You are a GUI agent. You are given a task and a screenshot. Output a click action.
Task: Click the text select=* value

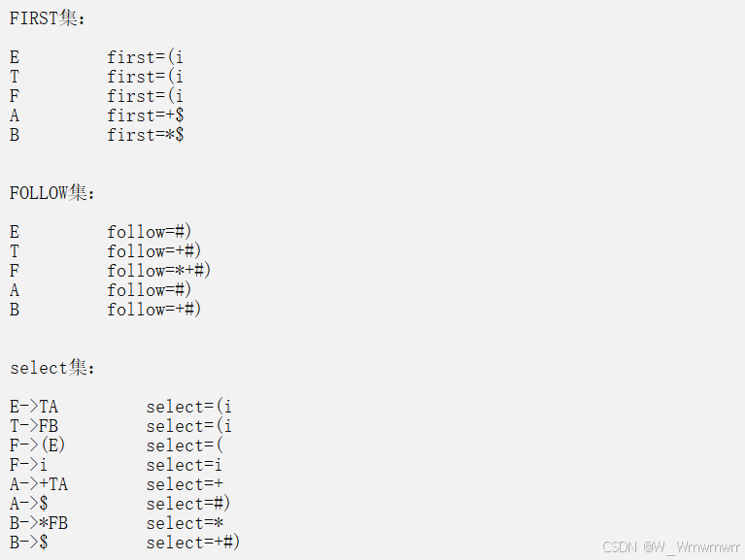click(185, 523)
